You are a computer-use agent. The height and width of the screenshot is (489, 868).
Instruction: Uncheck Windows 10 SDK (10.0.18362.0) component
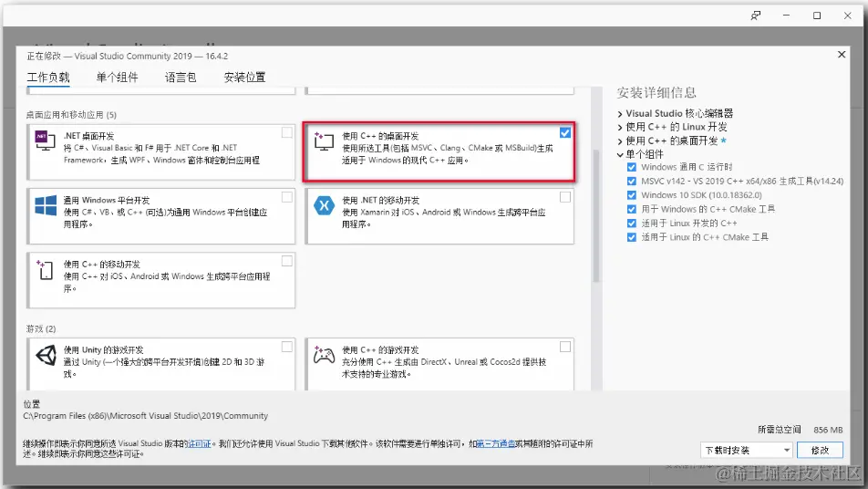click(x=632, y=195)
